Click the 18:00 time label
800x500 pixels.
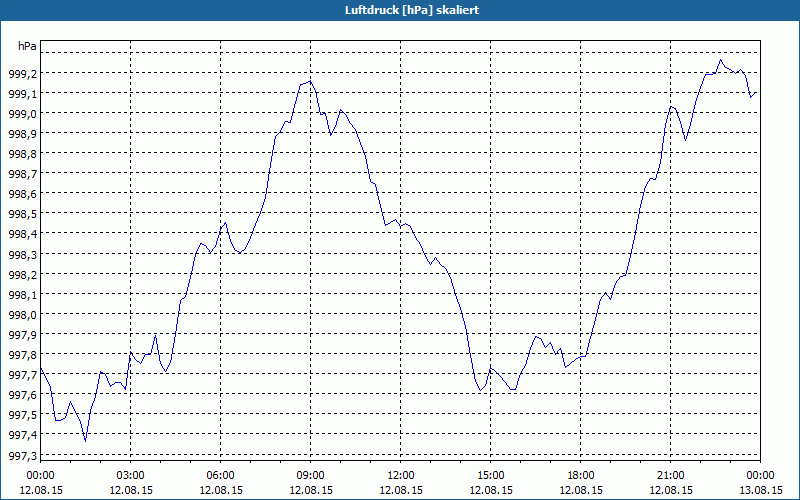581,476
